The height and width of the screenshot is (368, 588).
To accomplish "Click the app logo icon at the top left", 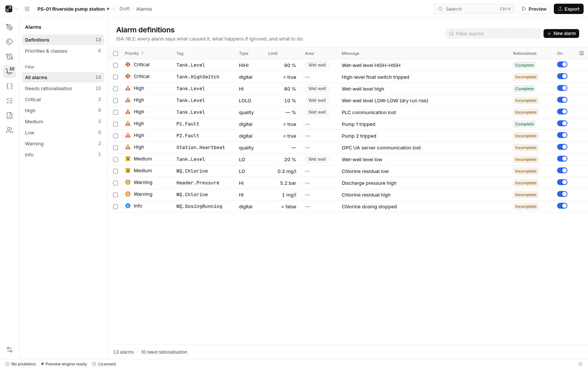I will [x=9, y=9].
